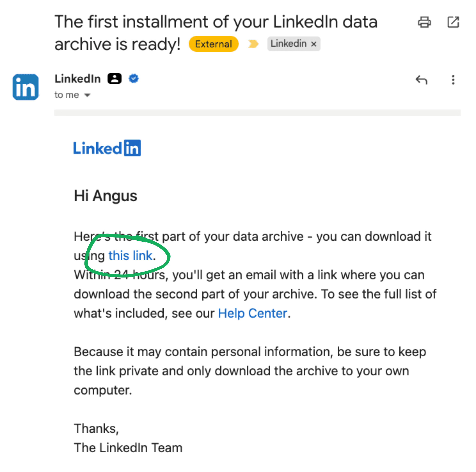Click 'The LinkedIn Team' signature text
The image size is (476, 472).
(128, 448)
